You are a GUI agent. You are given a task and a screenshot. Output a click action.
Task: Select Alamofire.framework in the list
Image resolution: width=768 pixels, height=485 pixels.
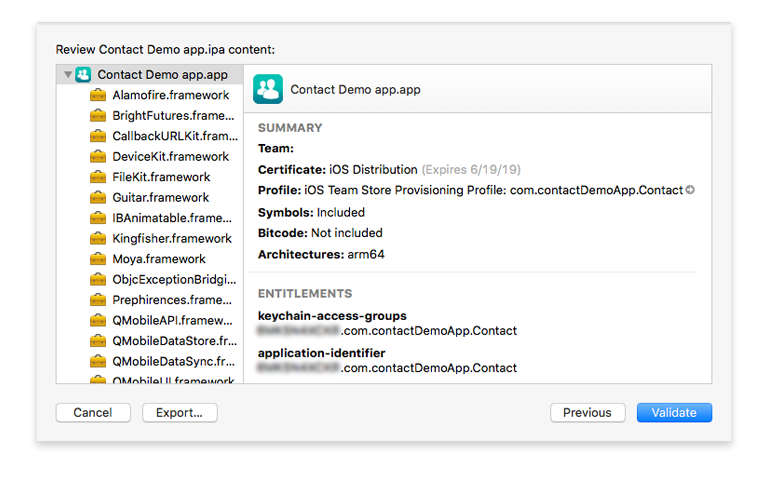170,95
